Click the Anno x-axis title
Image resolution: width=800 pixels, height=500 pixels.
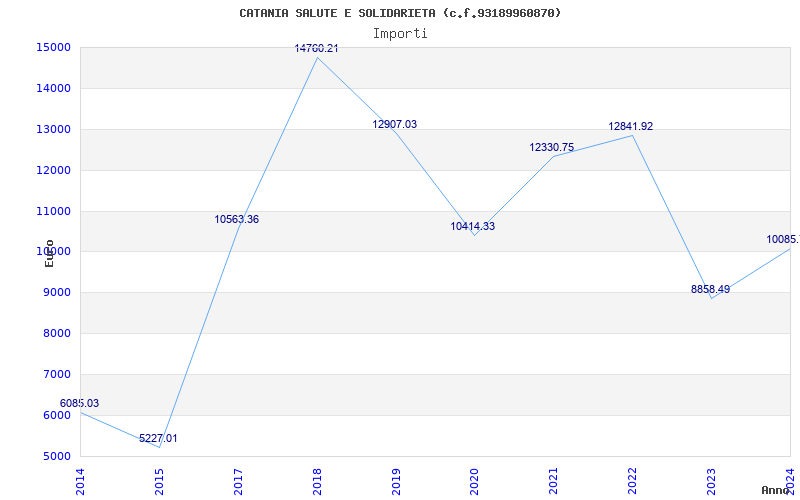774,490
